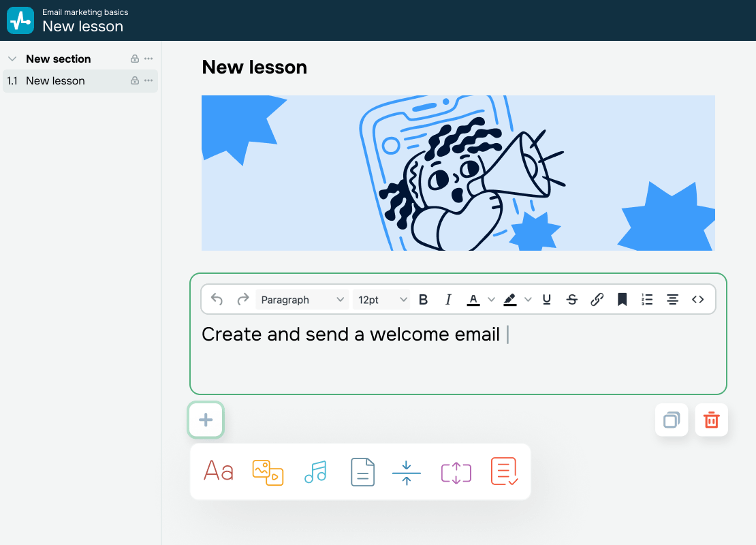The image size is (756, 545).
Task: Open the 12pt font size dropdown
Action: [x=381, y=299]
